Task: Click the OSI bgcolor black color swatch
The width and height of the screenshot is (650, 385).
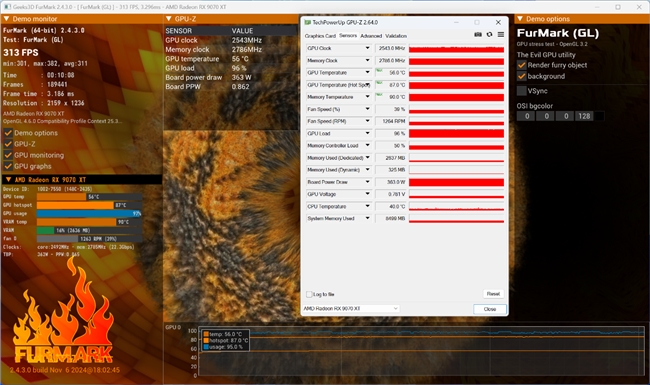Action: pos(599,116)
